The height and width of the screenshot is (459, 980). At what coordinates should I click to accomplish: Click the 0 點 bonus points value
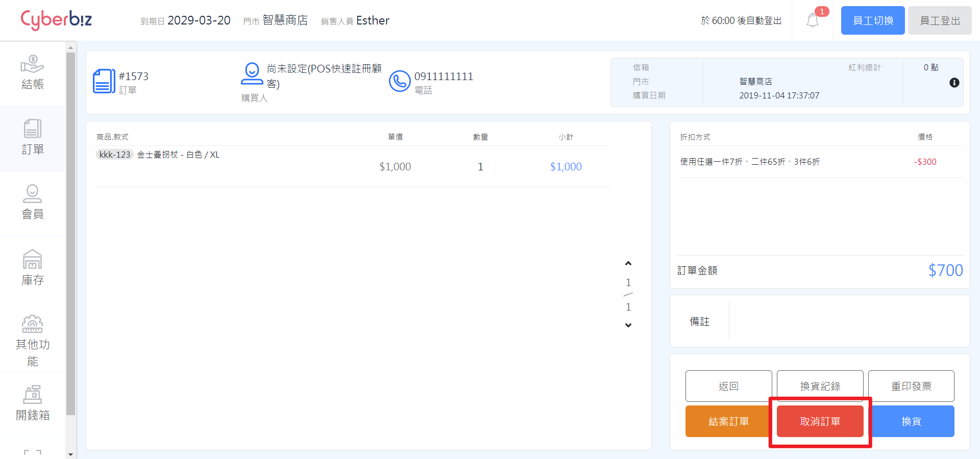tap(931, 67)
